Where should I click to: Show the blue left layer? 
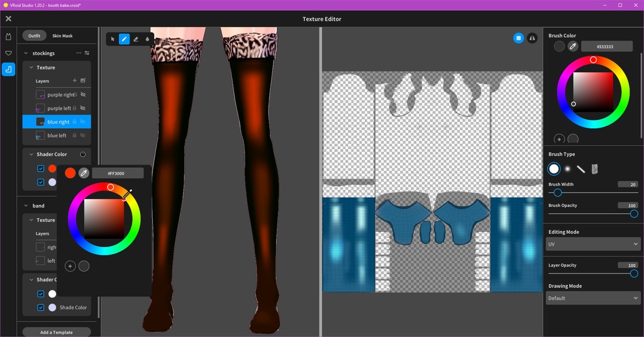83,135
